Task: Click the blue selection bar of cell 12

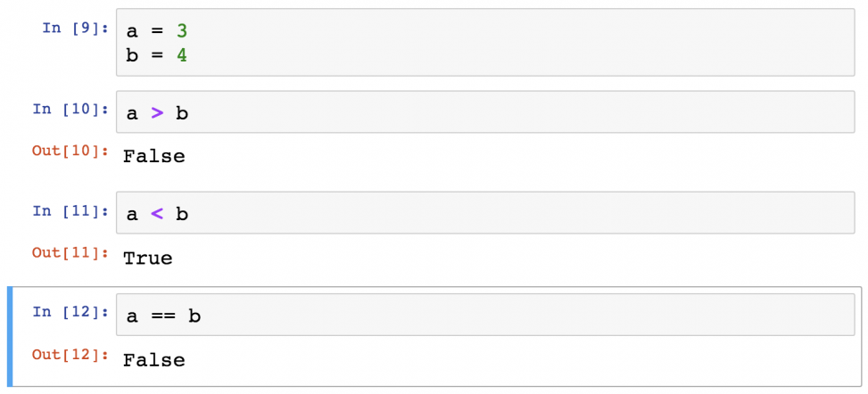Action: pyautogui.click(x=11, y=336)
